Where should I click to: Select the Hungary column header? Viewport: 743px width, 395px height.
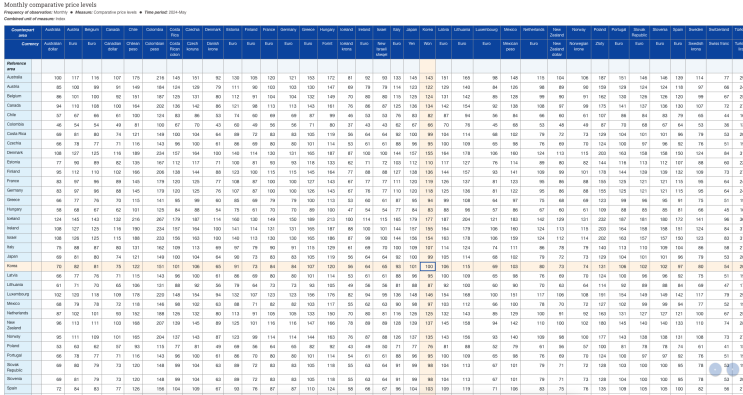tap(327, 32)
